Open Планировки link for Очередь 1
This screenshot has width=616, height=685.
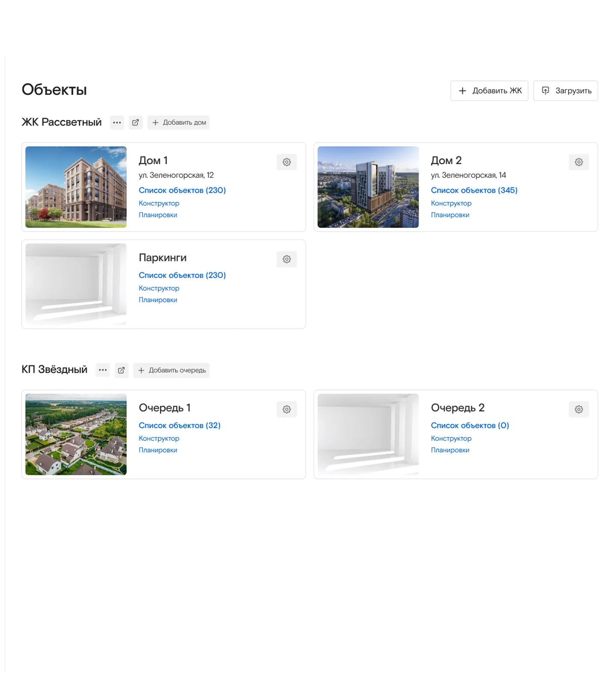point(158,450)
